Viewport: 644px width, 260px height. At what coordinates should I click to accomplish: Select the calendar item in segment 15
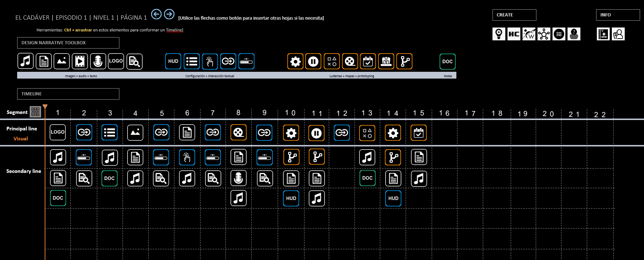click(x=418, y=133)
